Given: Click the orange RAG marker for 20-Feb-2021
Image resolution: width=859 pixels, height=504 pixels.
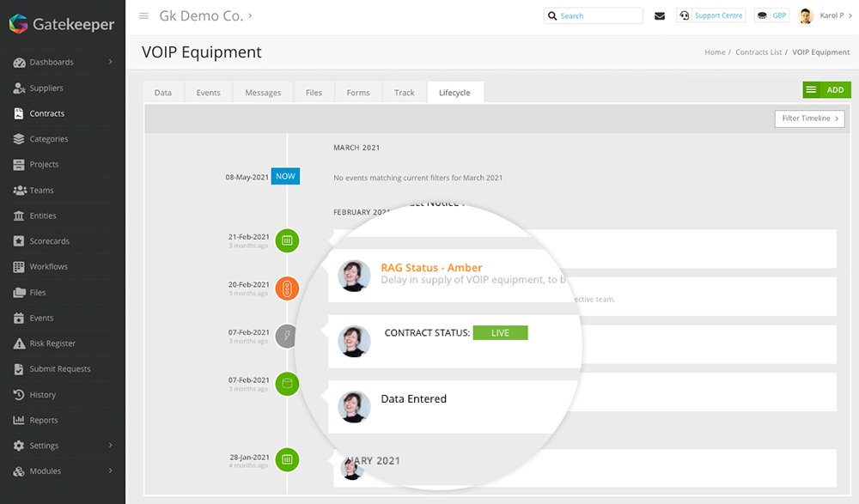Looking at the screenshot, I should 287,288.
